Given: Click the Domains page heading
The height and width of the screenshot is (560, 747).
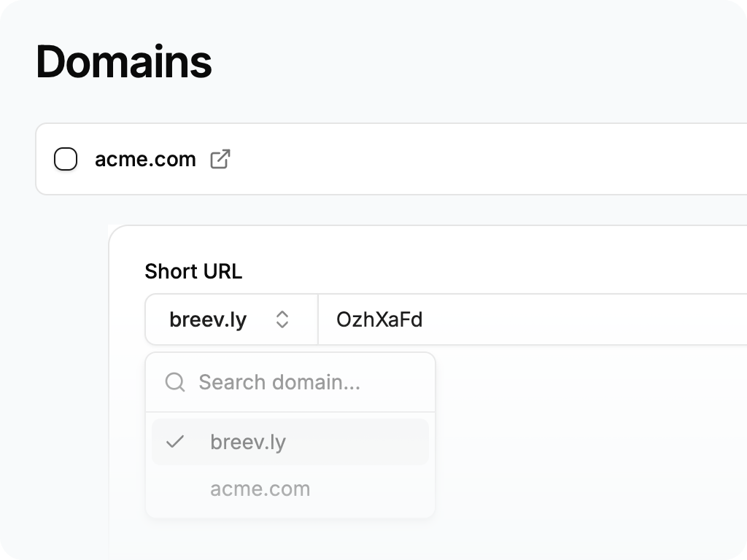Looking at the screenshot, I should pyautogui.click(x=124, y=62).
